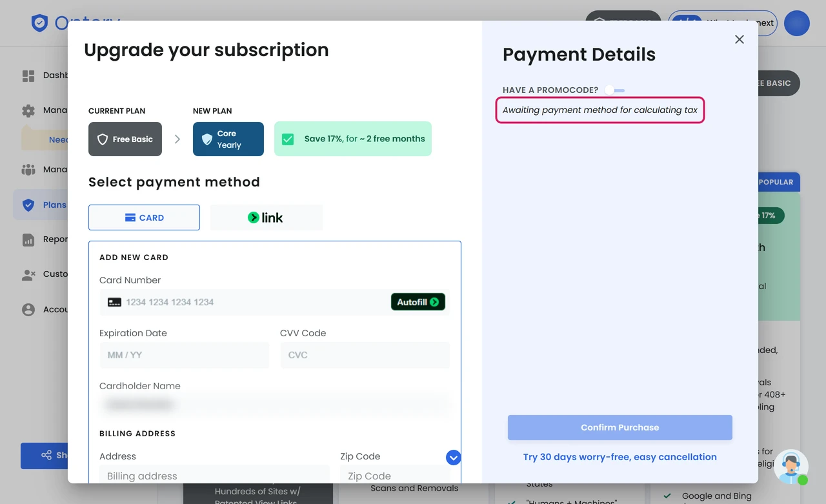826x504 pixels.
Task: Click the Expiration Date MM / YY field
Action: [x=184, y=355]
